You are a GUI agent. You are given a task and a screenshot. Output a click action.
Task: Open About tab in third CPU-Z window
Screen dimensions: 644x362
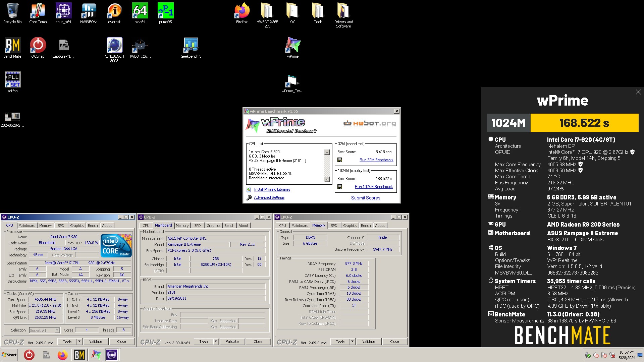[380, 226]
